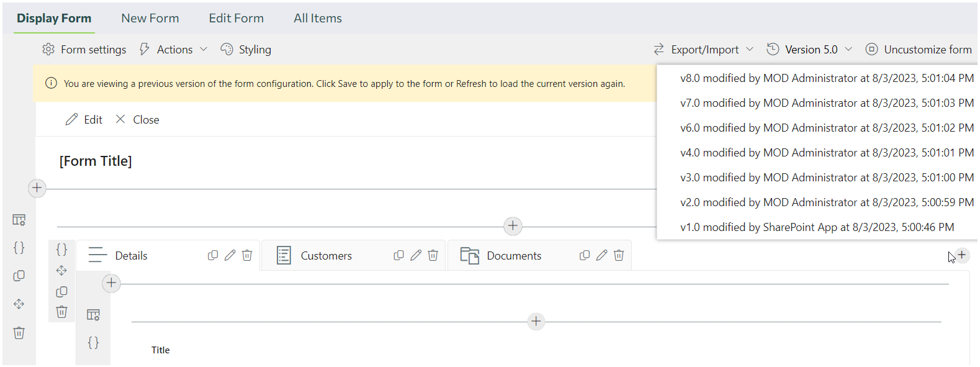This screenshot has height=367, width=980.
Task: Add a new tab with plus button
Action: click(961, 255)
